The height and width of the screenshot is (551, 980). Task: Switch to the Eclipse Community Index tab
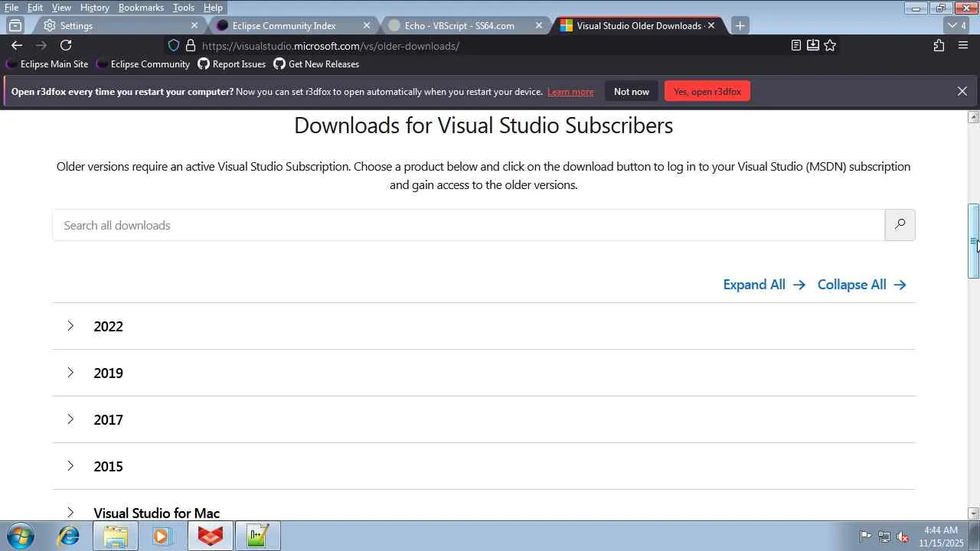point(292,25)
